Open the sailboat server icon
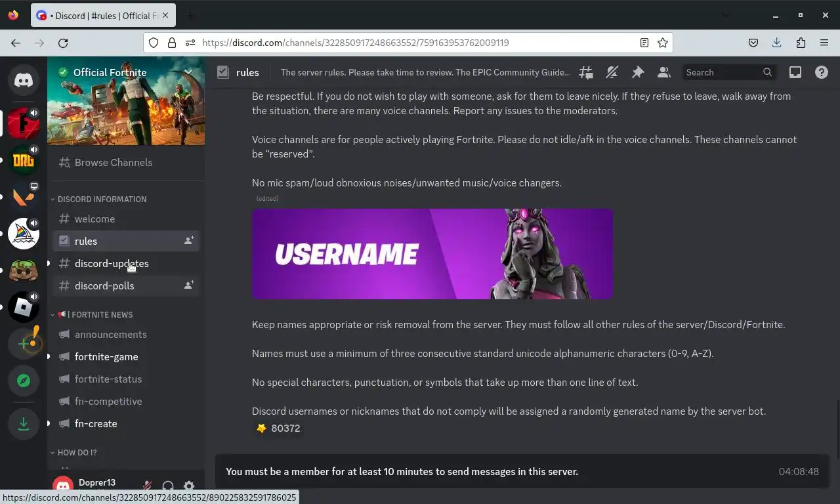The image size is (840, 504). tap(24, 234)
